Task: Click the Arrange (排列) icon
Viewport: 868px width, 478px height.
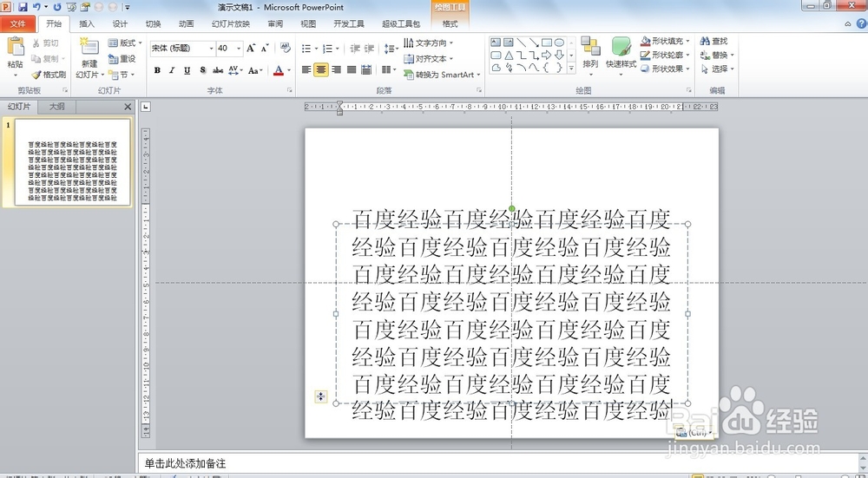Action: tap(590, 47)
